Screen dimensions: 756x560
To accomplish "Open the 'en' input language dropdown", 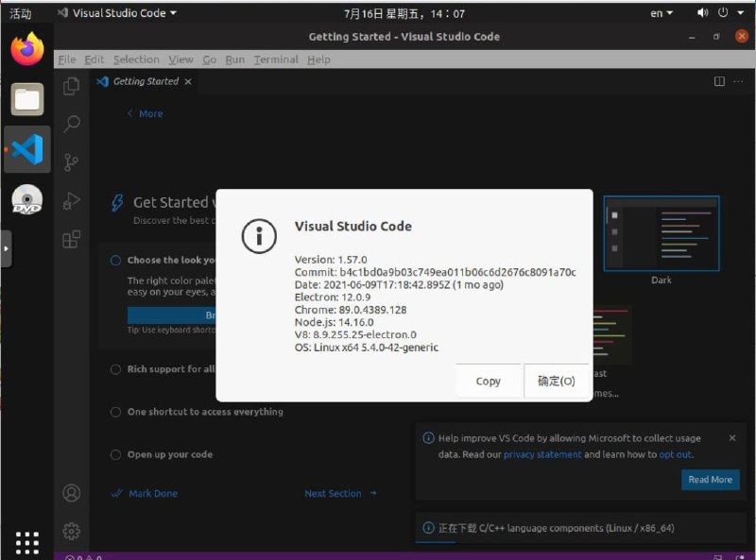I will point(662,13).
